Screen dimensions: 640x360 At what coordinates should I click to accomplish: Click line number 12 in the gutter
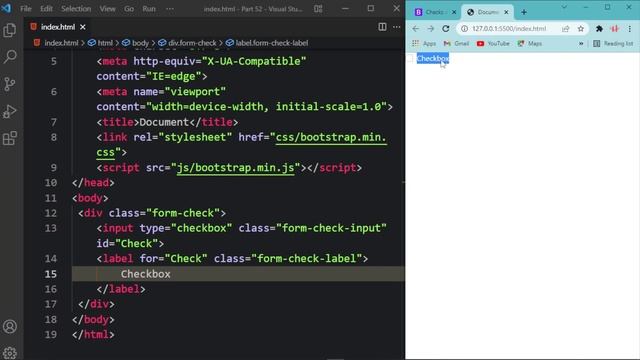tap(51, 213)
